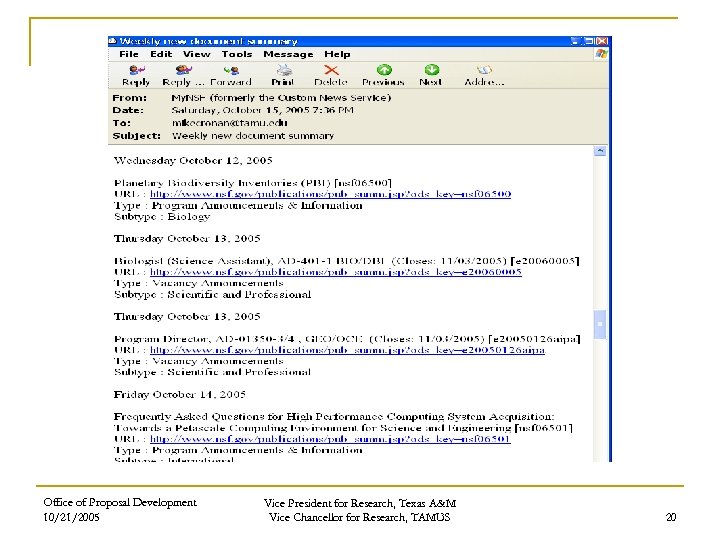
Task: Open the nsf06501 publication URL link
Action: click(330, 439)
